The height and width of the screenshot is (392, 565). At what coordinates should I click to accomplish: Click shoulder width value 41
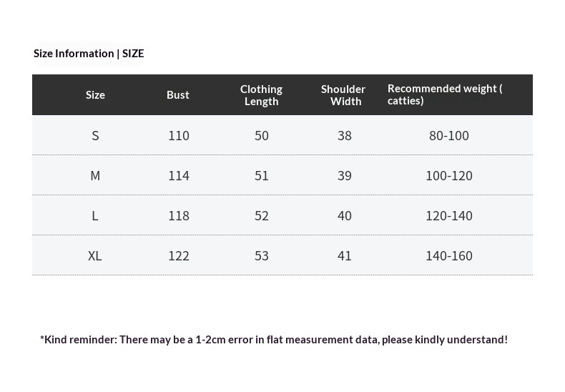click(x=345, y=255)
